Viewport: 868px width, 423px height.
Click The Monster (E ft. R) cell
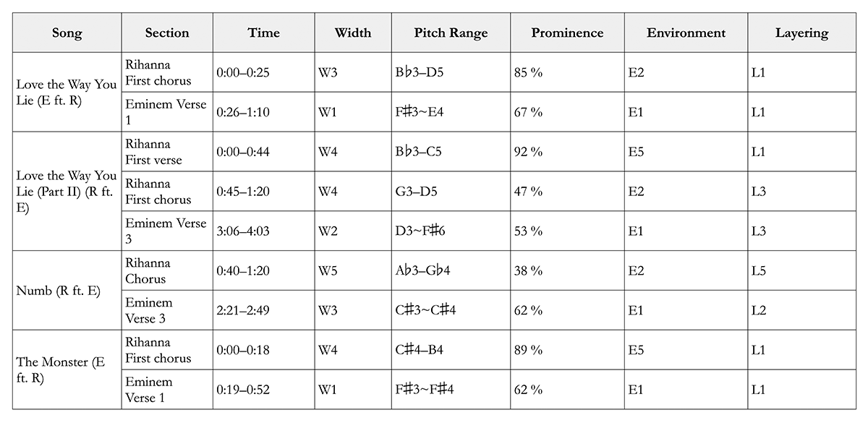[x=67, y=370]
